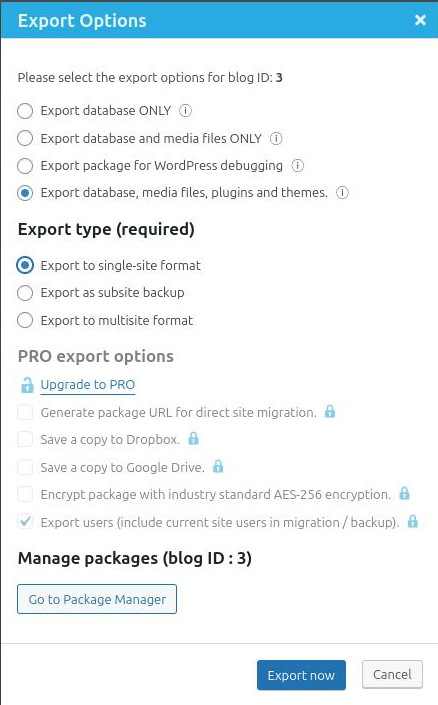Click the Go to Package Manager button
438x705 pixels.
coord(97,599)
